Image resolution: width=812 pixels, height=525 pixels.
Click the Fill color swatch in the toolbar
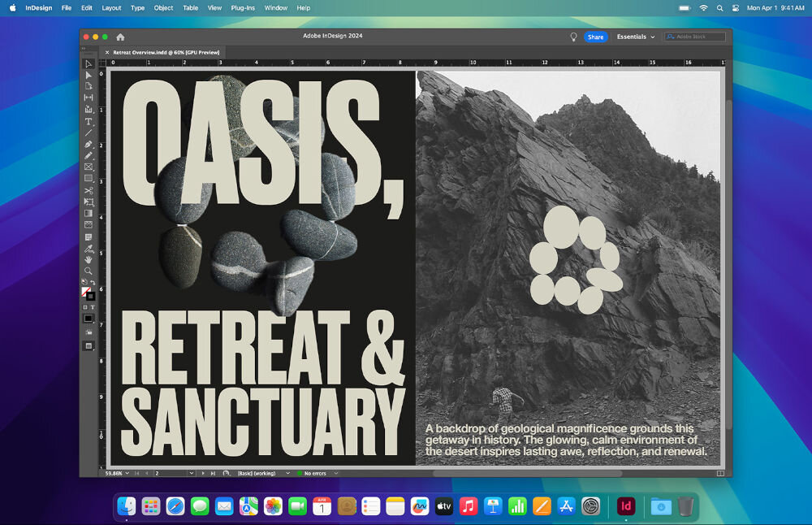[87, 289]
